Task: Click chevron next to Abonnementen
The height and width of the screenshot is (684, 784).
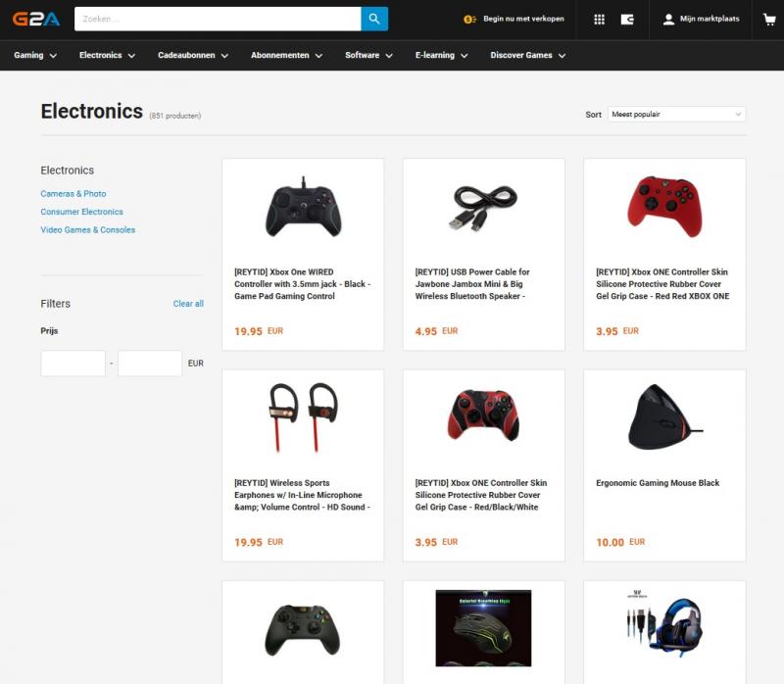Action: point(318,56)
